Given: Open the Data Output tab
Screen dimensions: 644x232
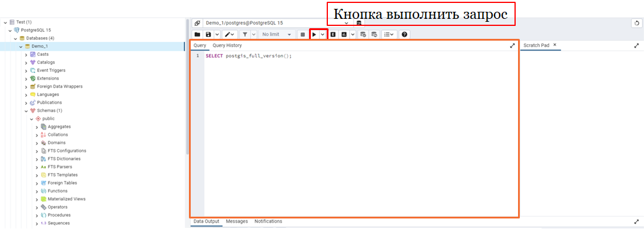Looking at the screenshot, I should pyautogui.click(x=206, y=221).
